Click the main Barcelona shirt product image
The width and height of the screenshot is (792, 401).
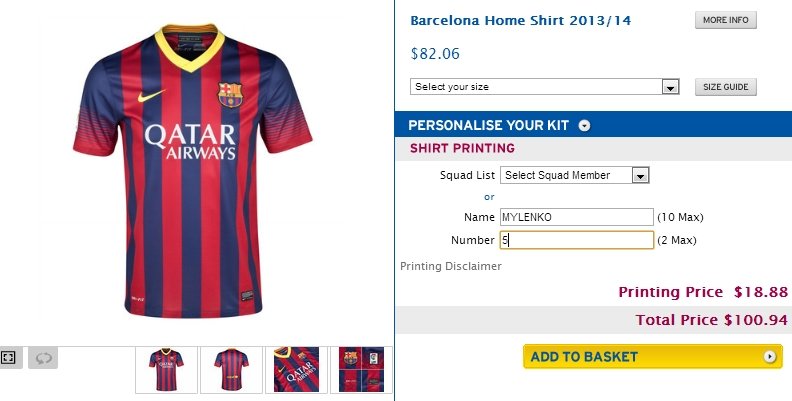coord(192,170)
